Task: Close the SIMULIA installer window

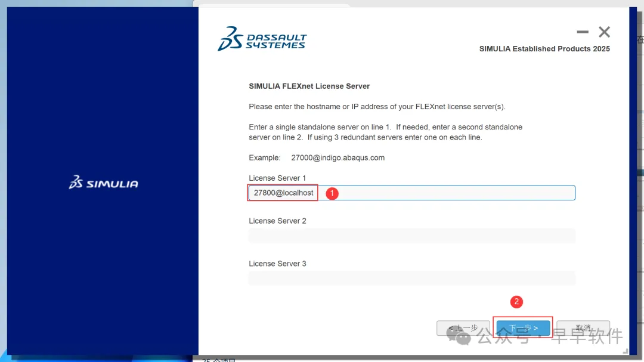Action: 604,32
